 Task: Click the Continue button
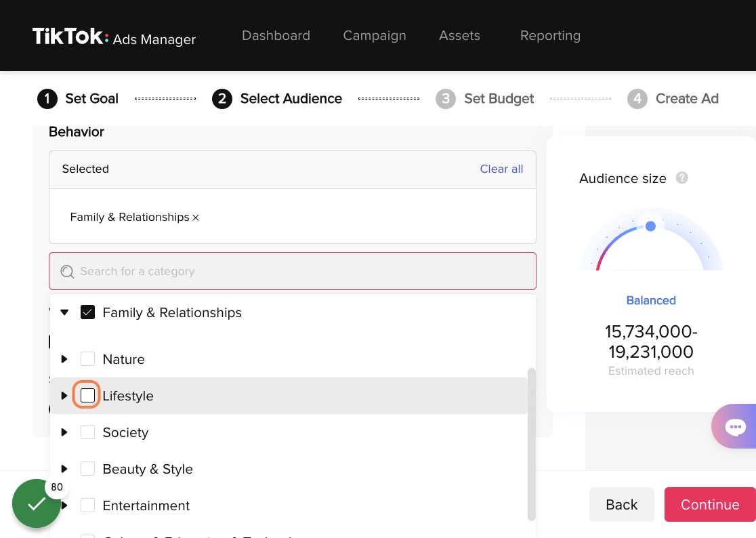pos(710,504)
